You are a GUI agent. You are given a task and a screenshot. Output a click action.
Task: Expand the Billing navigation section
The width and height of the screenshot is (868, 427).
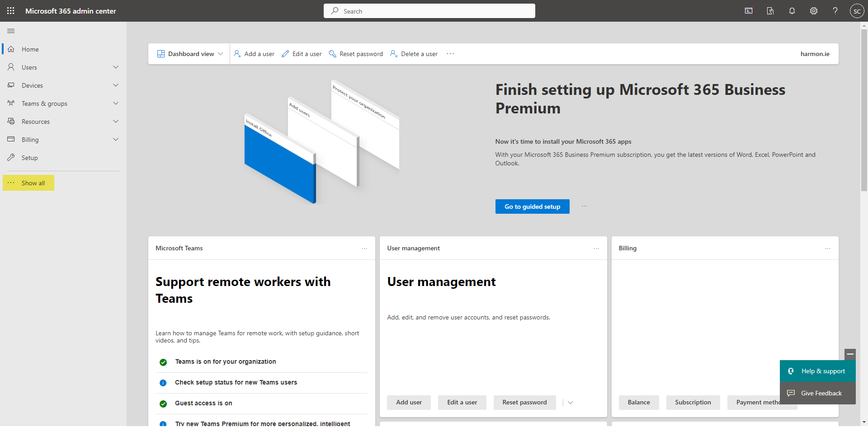coord(116,139)
